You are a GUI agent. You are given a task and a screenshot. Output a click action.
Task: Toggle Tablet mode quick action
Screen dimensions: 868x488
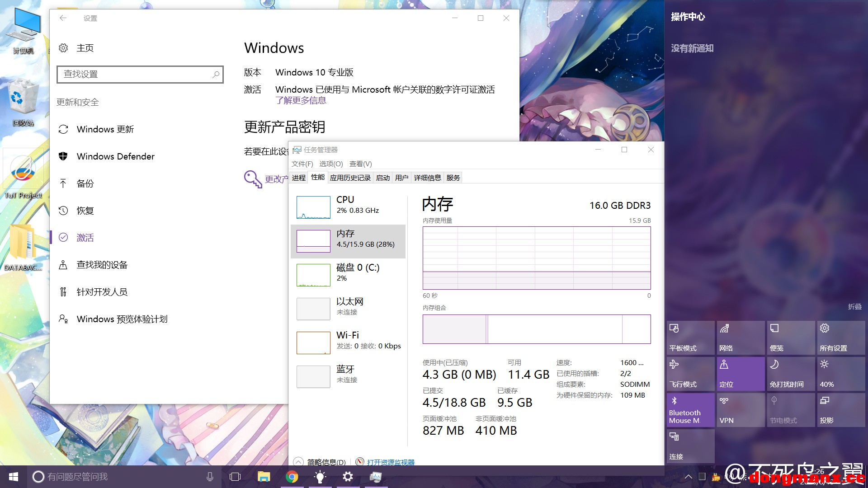(x=690, y=338)
